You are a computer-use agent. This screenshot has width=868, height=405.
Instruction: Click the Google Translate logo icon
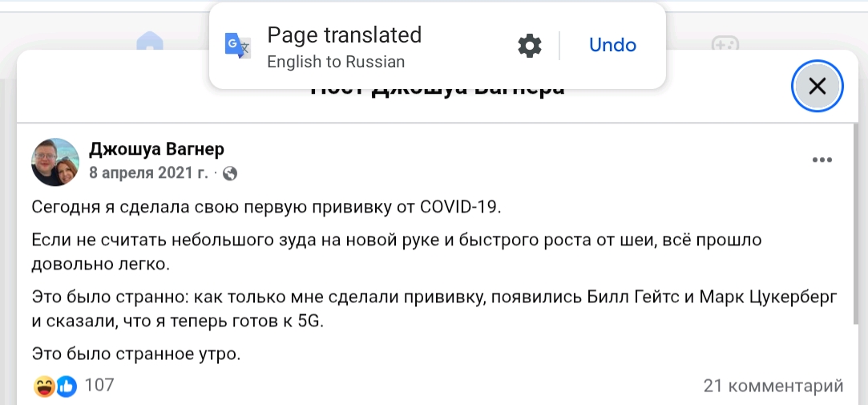point(237,46)
